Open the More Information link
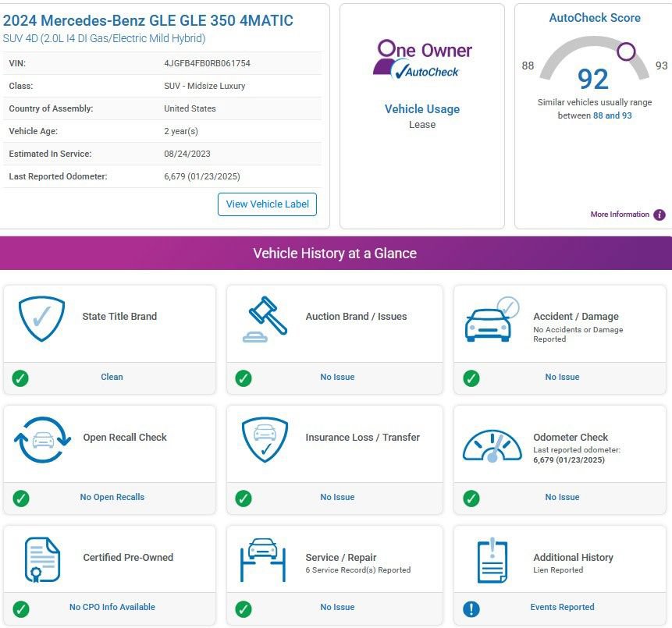This screenshot has width=672, height=628. tap(620, 215)
